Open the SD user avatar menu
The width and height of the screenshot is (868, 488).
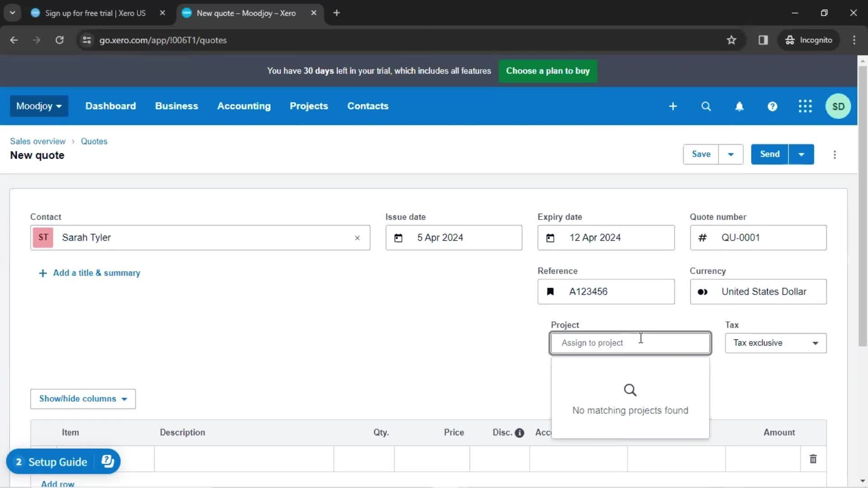[x=838, y=106]
